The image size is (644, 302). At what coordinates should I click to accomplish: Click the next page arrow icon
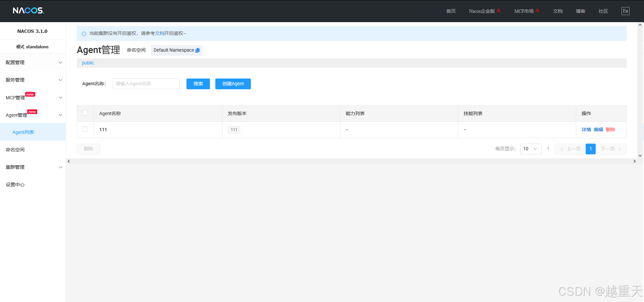pyautogui.click(x=620, y=149)
